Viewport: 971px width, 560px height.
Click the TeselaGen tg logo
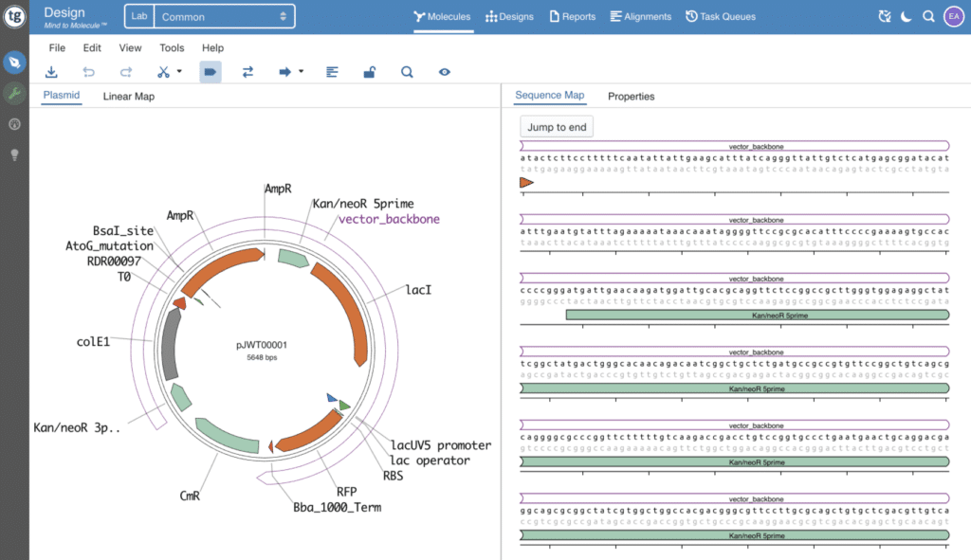tap(14, 17)
